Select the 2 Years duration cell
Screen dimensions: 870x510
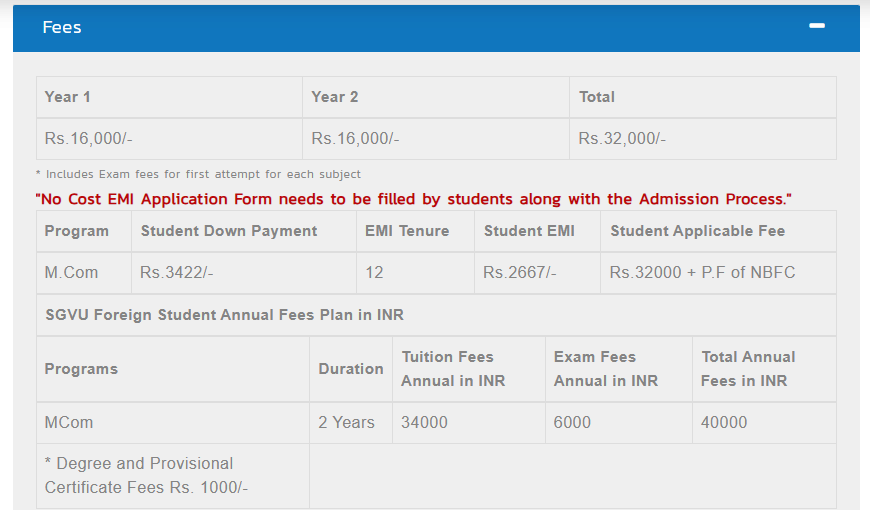(351, 423)
